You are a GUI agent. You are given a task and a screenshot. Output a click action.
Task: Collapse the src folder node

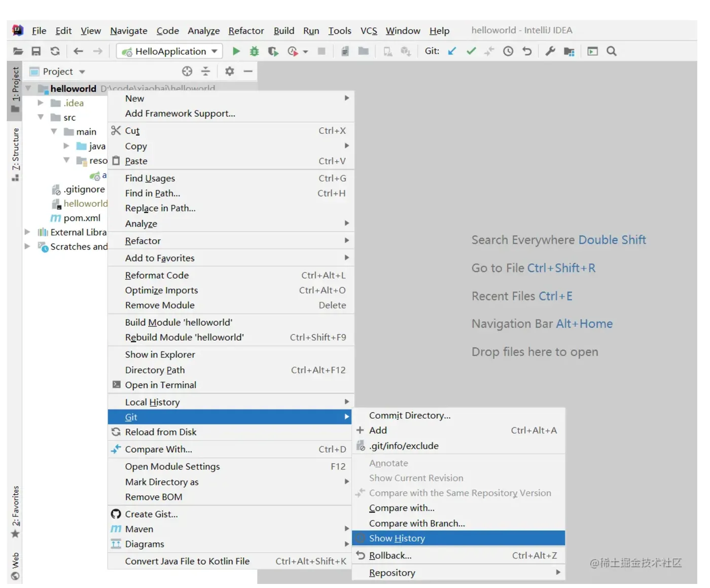(x=41, y=117)
